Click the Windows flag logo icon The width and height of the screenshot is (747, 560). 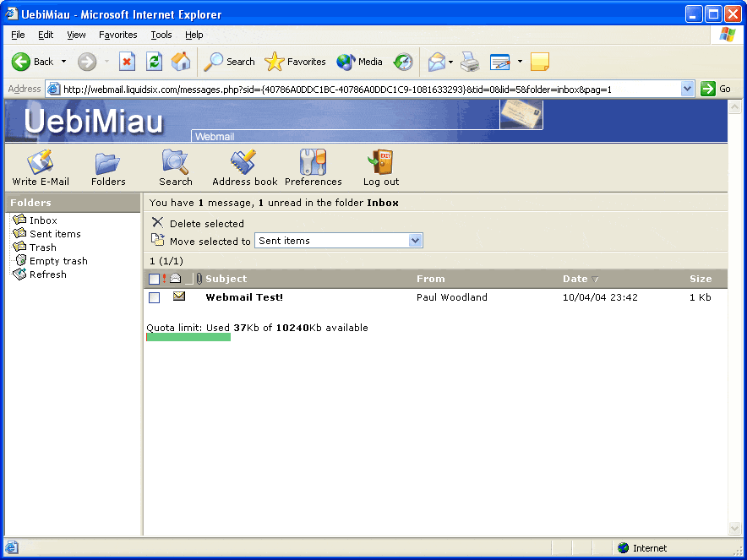[727, 35]
